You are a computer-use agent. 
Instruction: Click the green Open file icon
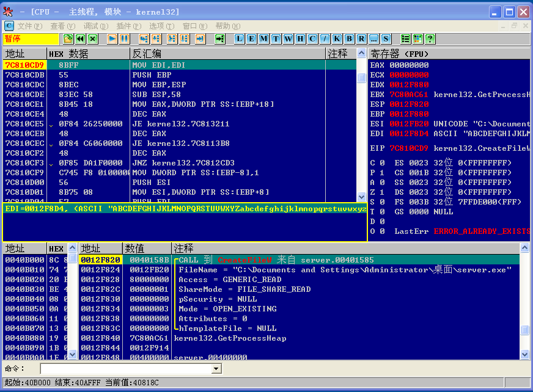pyautogui.click(x=68, y=38)
